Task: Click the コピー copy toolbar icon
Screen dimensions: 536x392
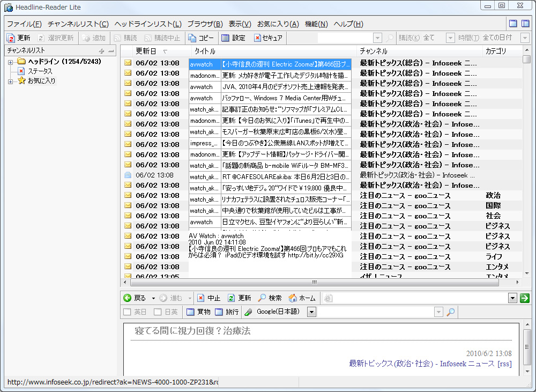Action: click(192, 38)
